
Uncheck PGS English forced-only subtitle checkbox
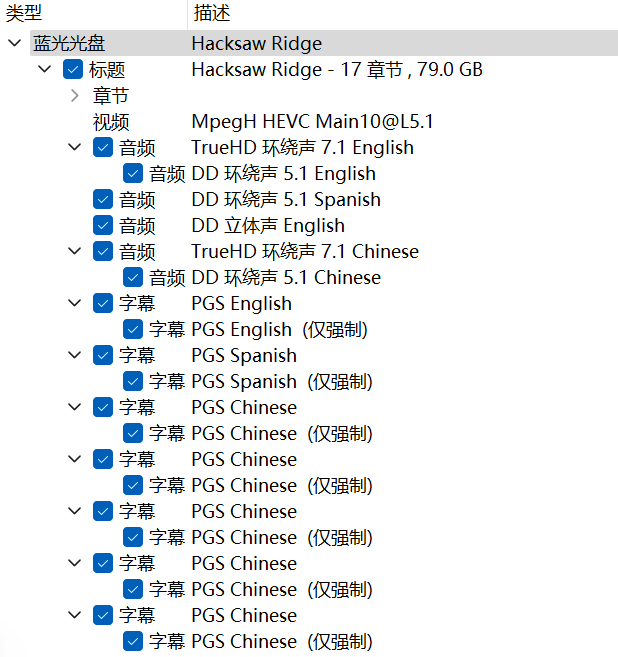point(133,329)
